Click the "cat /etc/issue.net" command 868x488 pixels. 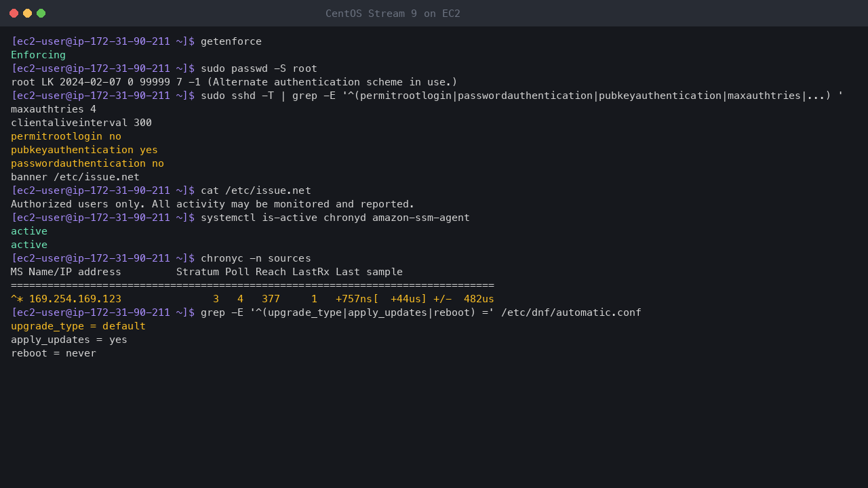pyautogui.click(x=256, y=190)
